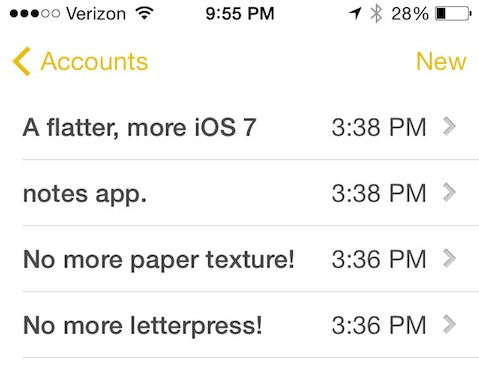Open chevron of the "notes app." row

[449, 192]
